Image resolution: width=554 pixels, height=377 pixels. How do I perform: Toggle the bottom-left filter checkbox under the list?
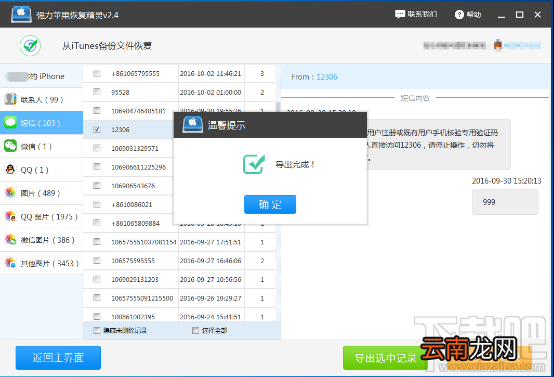[96, 330]
